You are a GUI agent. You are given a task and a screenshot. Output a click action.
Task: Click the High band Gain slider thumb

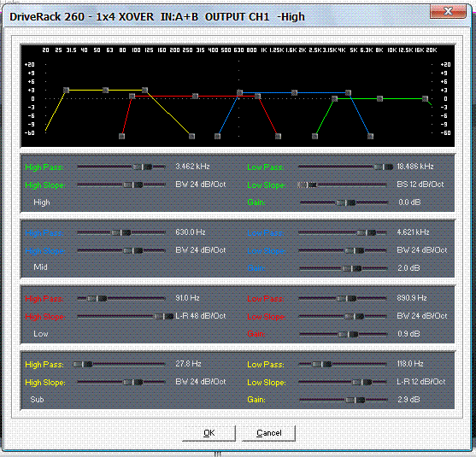346,202
